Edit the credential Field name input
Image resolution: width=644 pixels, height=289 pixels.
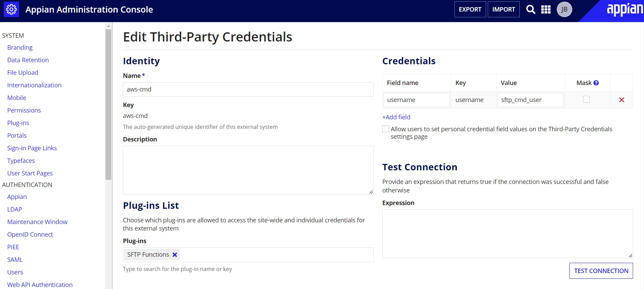coord(417,100)
